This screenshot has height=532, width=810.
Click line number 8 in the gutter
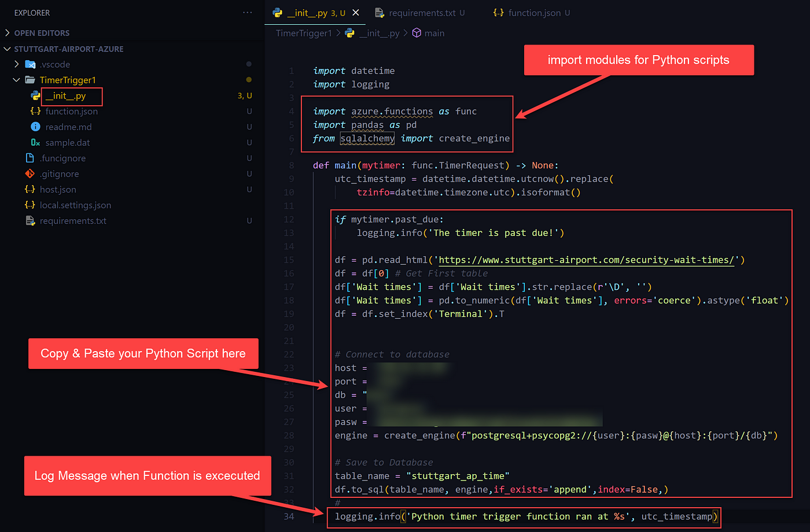coord(292,165)
